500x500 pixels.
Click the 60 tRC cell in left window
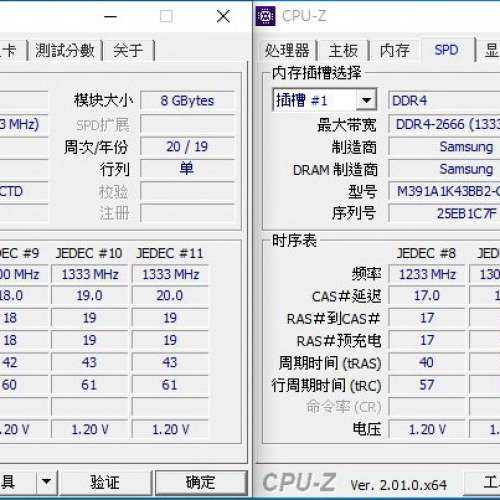click(x=23, y=385)
